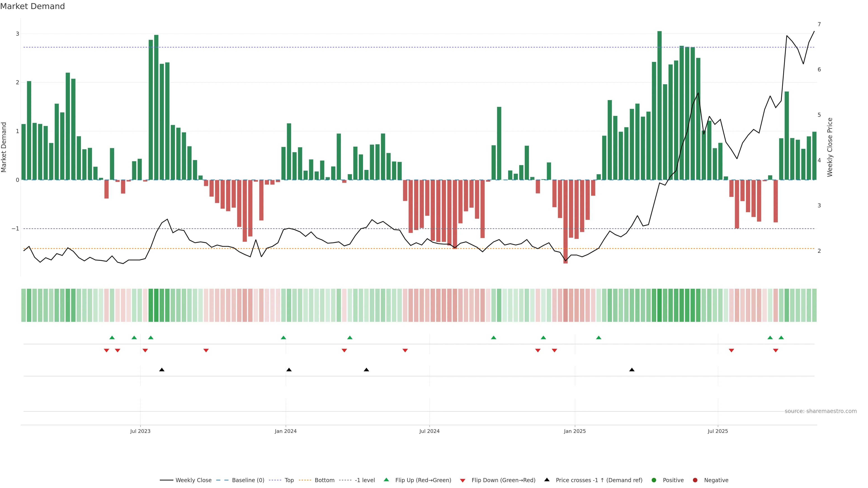Click the last green flip-up triangle marker
The image size is (868, 488).
[x=781, y=338]
